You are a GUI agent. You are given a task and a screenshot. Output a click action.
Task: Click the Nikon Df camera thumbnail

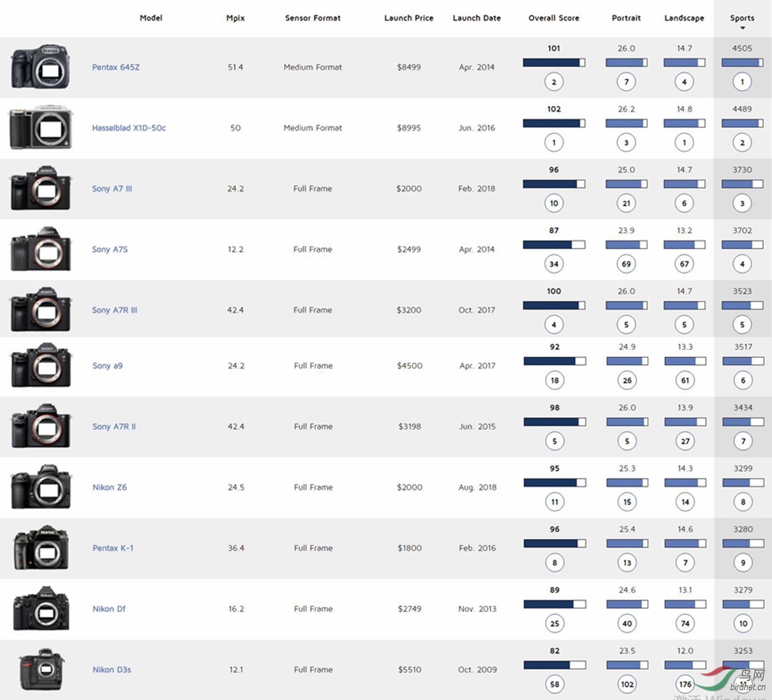point(41,608)
